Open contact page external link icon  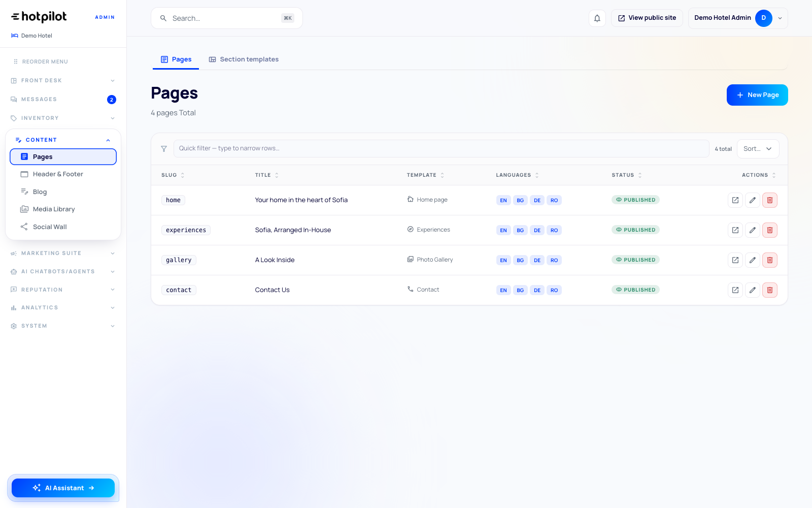pos(735,290)
